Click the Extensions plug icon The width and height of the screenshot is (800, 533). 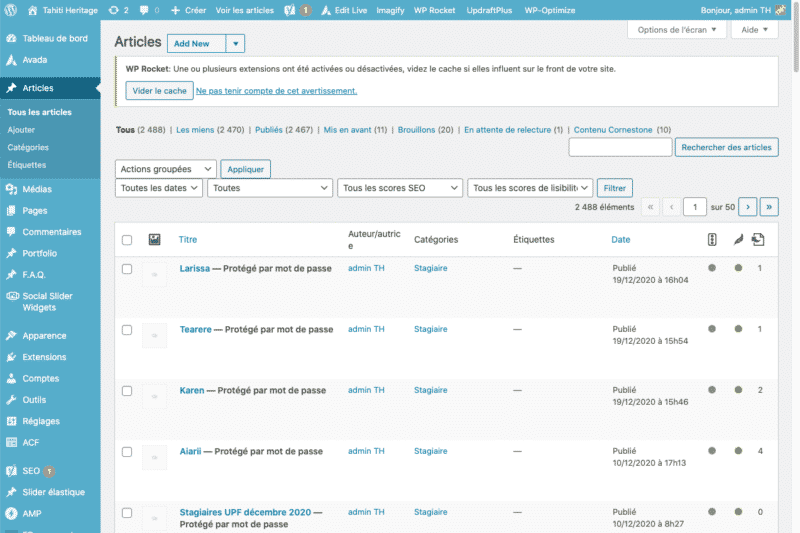click(11, 357)
